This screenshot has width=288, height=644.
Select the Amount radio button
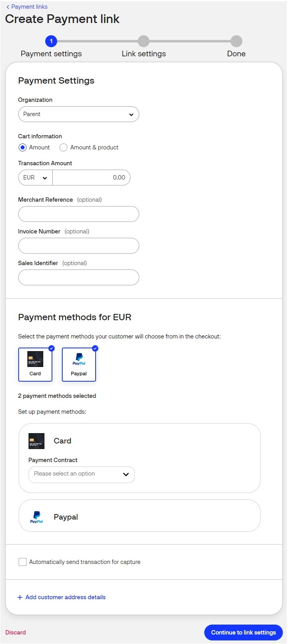pyautogui.click(x=22, y=147)
